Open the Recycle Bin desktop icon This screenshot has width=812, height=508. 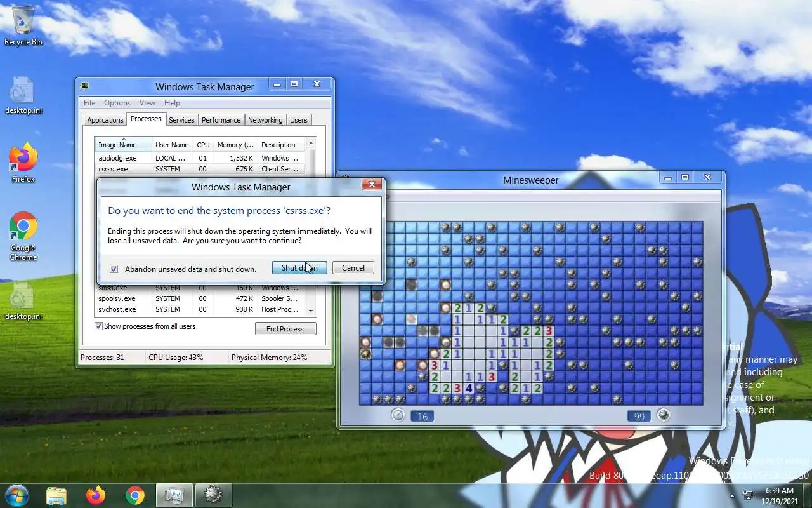coord(23,25)
